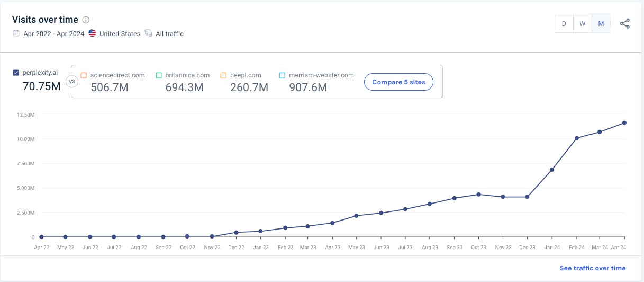Image resolution: width=644 pixels, height=282 pixels.
Task: Click the Dec 23 data point
Action: [528, 197]
